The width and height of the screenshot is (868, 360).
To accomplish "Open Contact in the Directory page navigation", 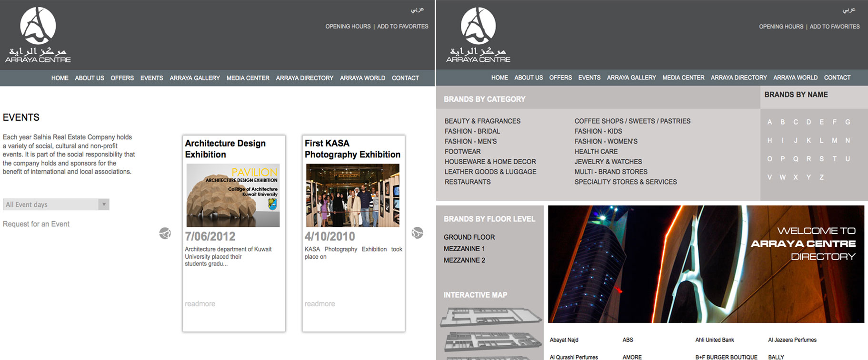I will coord(837,78).
